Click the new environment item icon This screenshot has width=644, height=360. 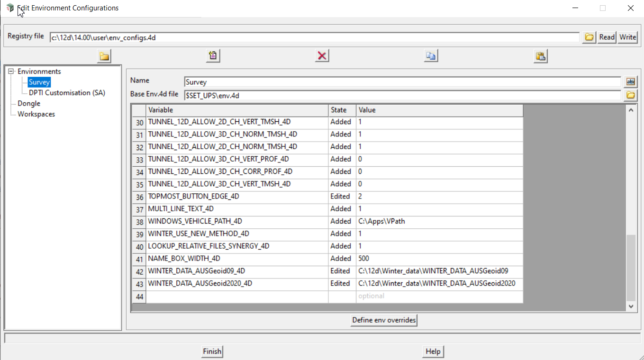(213, 56)
